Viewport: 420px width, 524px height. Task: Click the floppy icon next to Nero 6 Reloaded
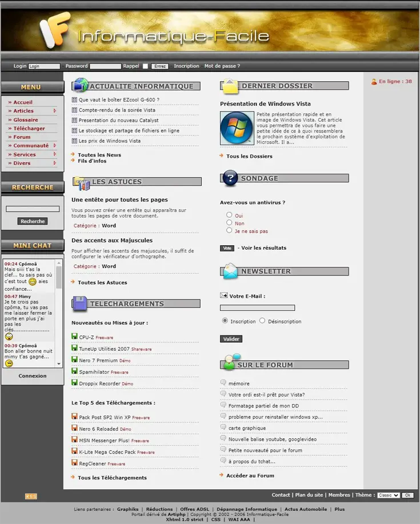click(74, 428)
